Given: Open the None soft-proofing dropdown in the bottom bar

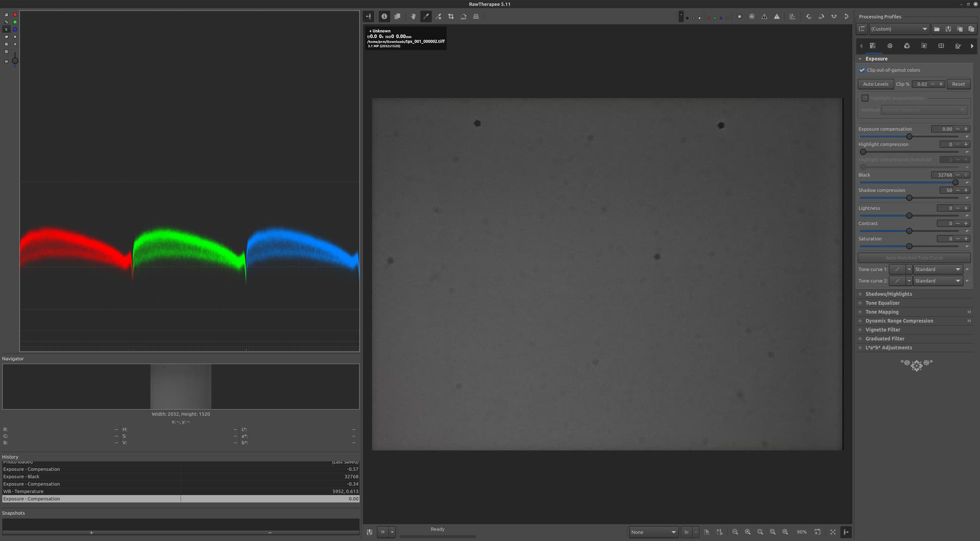Looking at the screenshot, I should coord(653,532).
